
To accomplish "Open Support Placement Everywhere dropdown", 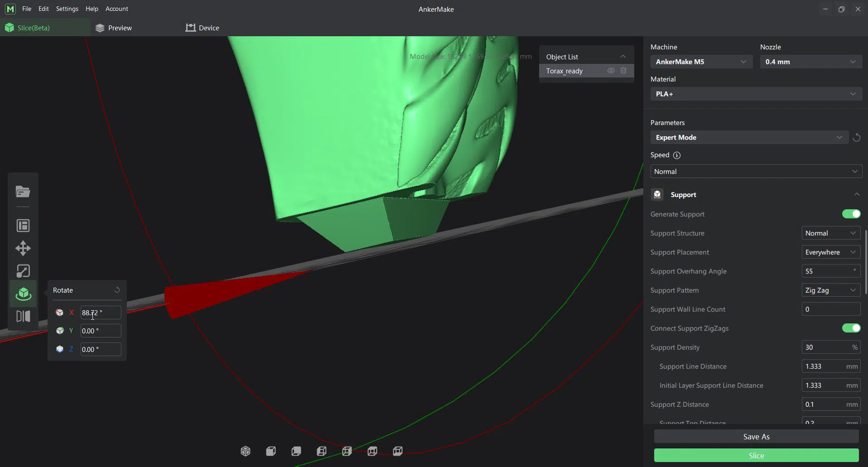I will 831,252.
